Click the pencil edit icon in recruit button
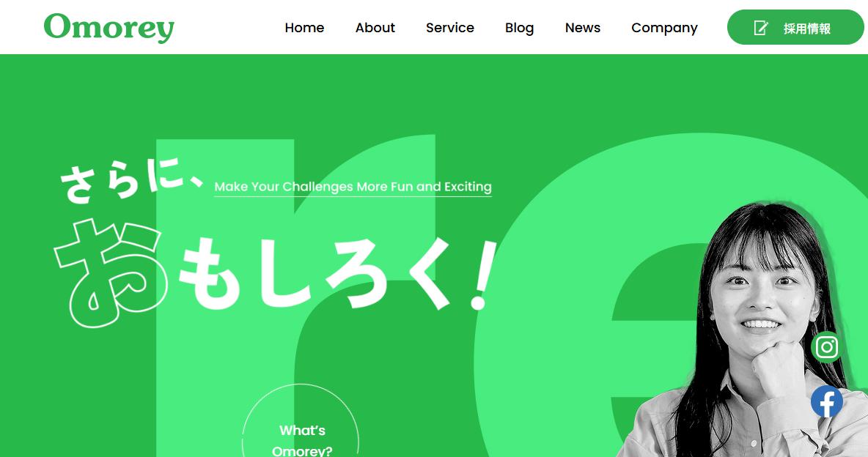Screen dimensions: 868x457 pos(761,28)
